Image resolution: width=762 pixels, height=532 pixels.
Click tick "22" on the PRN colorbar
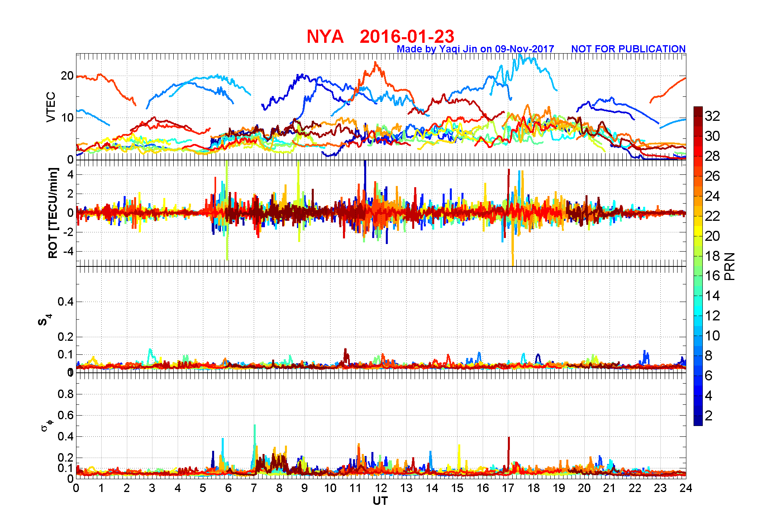[712, 216]
